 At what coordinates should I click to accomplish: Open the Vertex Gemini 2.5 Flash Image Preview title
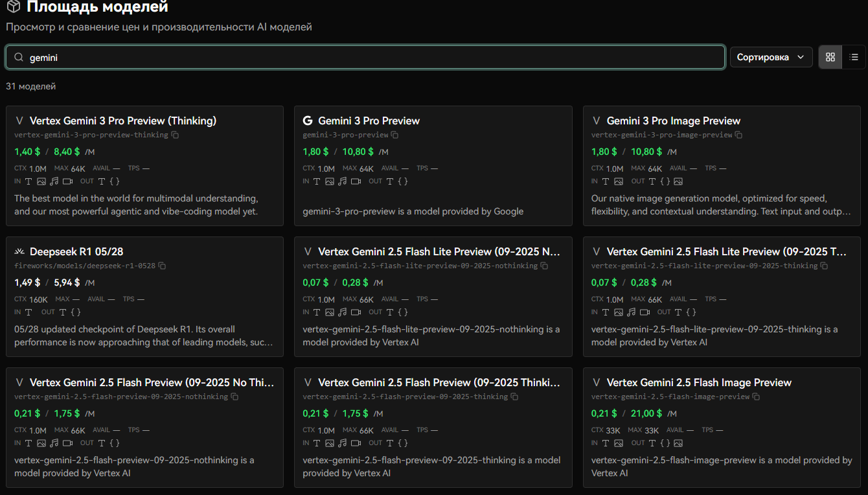point(699,382)
